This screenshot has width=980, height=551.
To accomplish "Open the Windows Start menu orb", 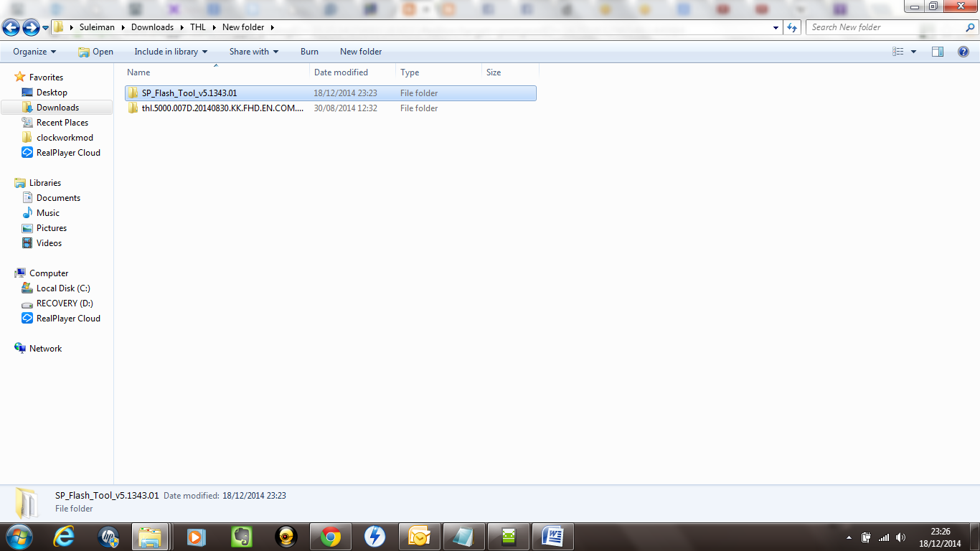I will [x=18, y=537].
